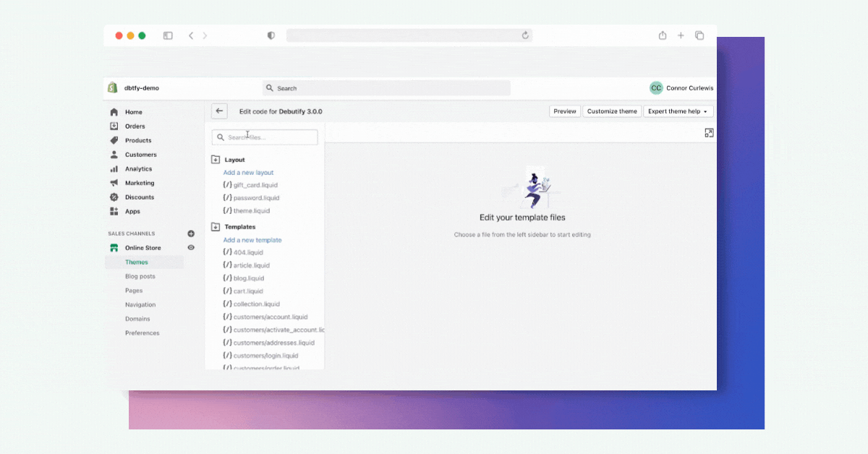This screenshot has width=868, height=454.
Task: Click the Search files input
Action: click(x=265, y=137)
